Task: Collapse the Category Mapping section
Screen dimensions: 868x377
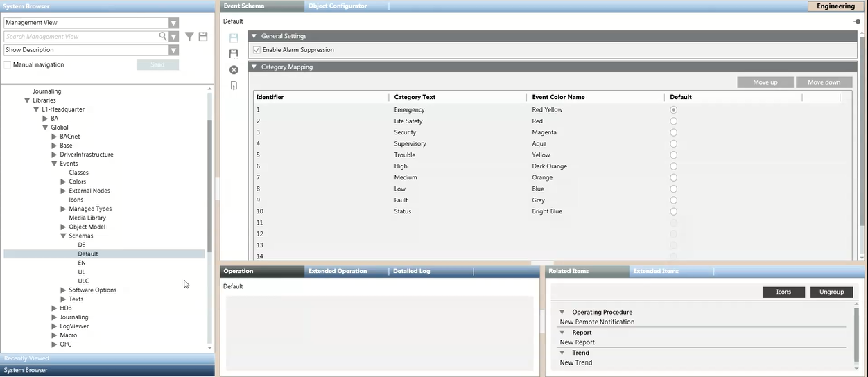Action: 254,67
